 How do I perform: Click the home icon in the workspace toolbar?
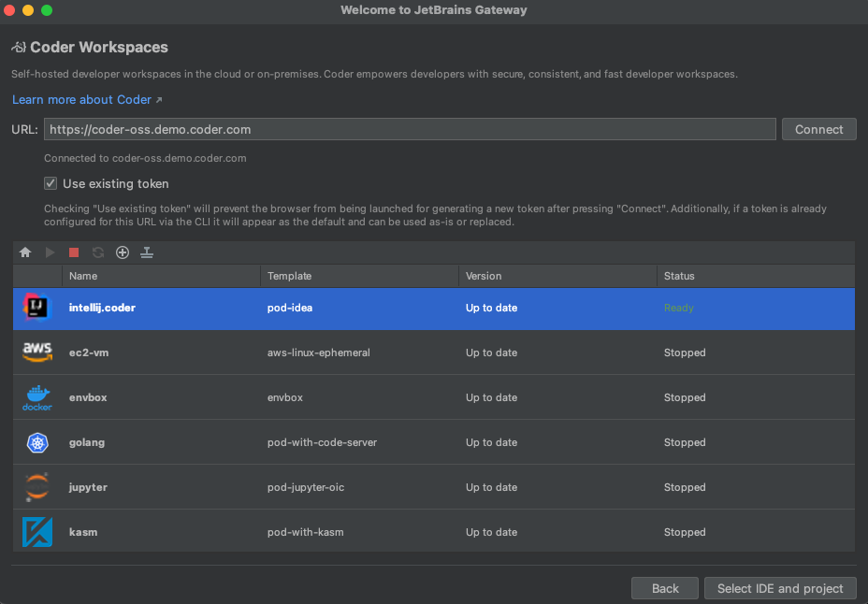point(24,252)
